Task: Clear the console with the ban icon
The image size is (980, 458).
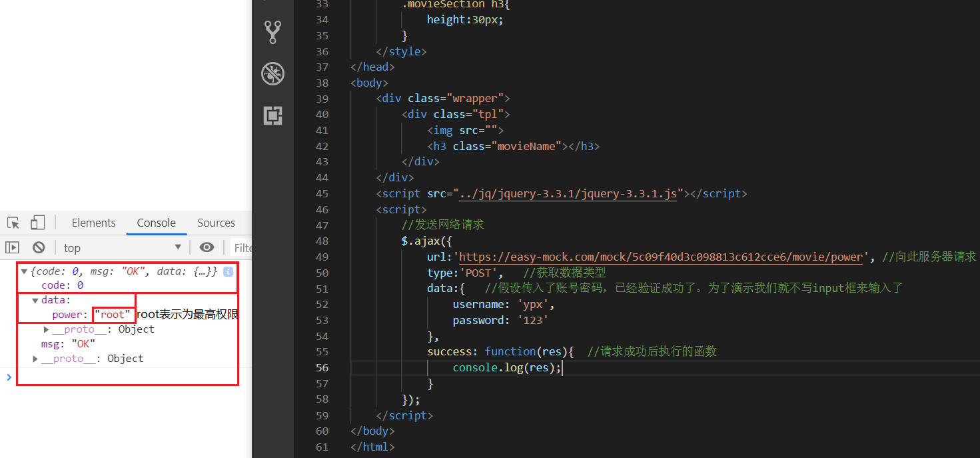Action: click(x=39, y=247)
